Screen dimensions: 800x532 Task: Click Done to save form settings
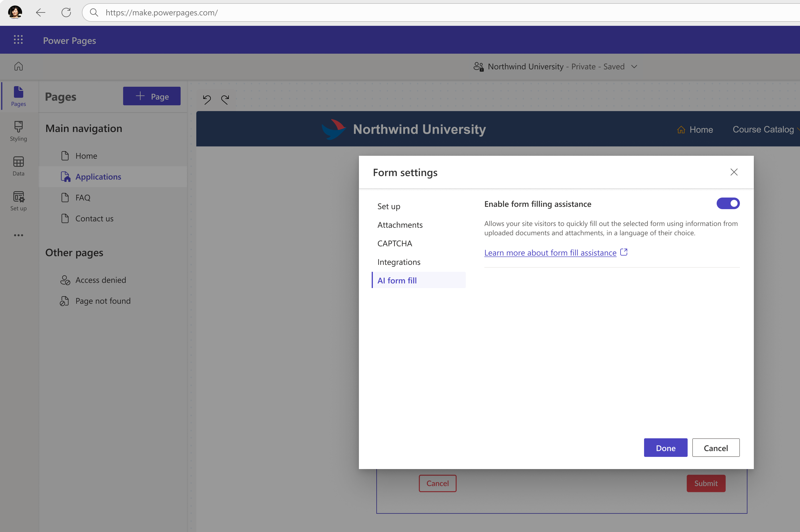[x=665, y=448]
